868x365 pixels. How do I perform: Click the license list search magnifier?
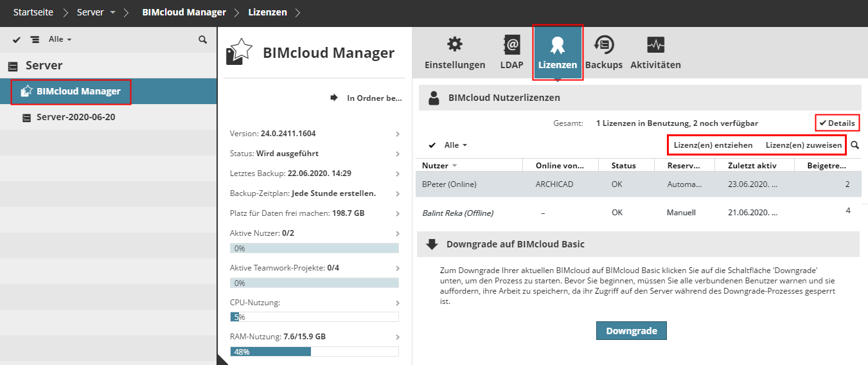pos(855,145)
